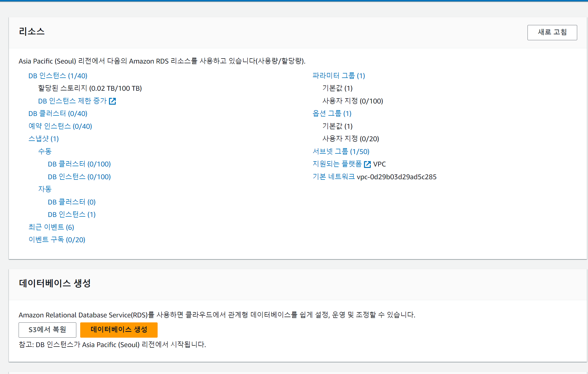Open manual DB 클러스터 (0/100) snapshots
The height and width of the screenshot is (374, 588).
click(x=79, y=164)
